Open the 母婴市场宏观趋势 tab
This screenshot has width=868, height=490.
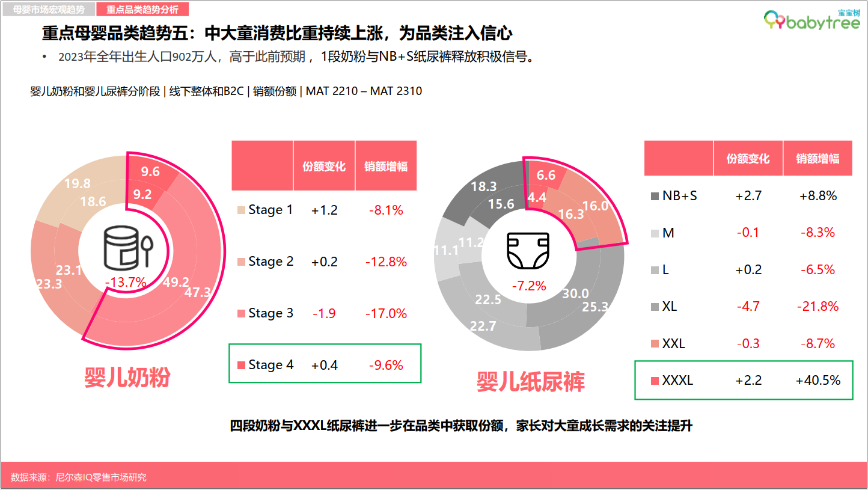pos(48,10)
